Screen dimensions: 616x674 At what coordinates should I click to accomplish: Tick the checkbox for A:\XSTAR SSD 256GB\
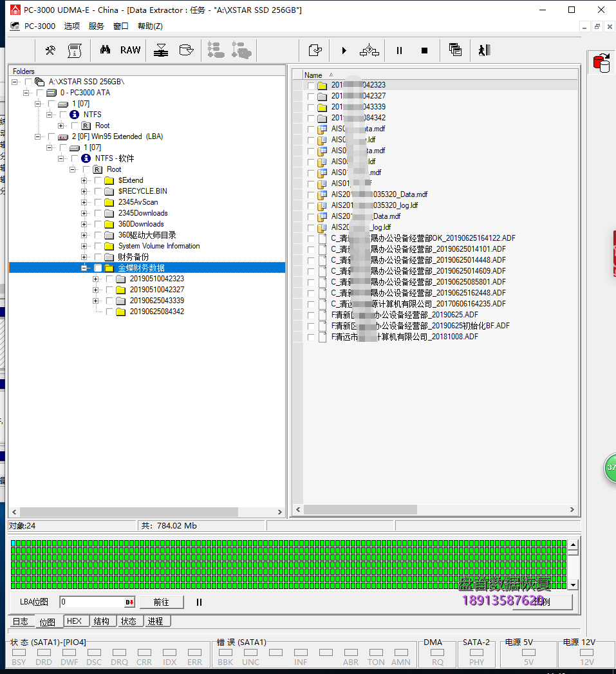click(x=28, y=82)
